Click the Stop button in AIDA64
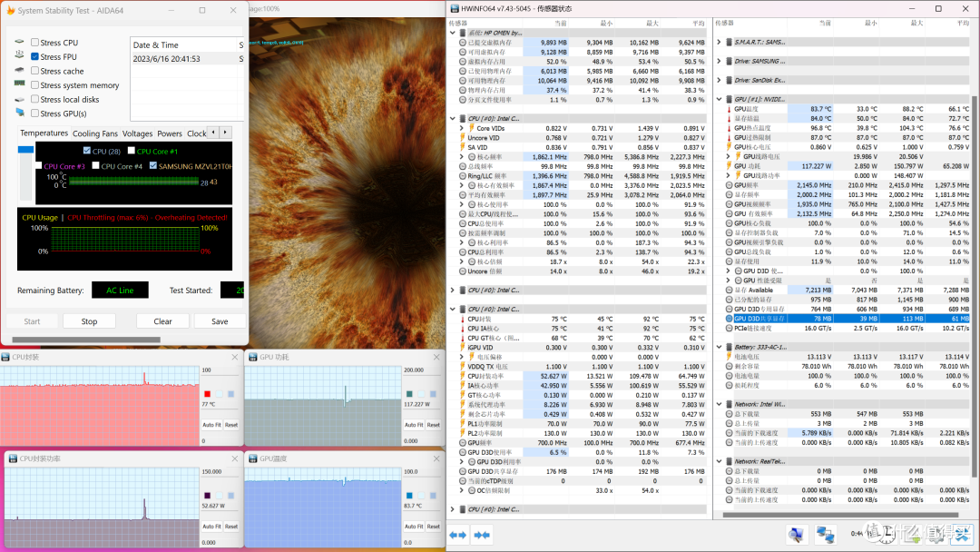This screenshot has height=552, width=980. [89, 321]
